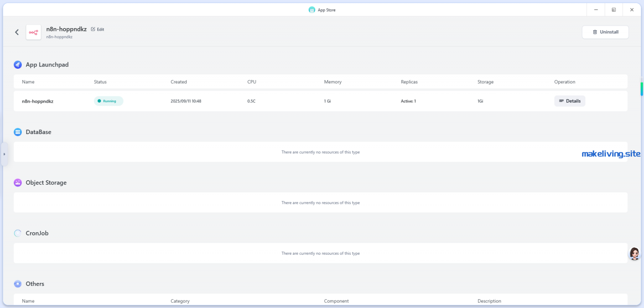Click the back arrow chevron
The width and height of the screenshot is (644, 308).
click(x=17, y=32)
